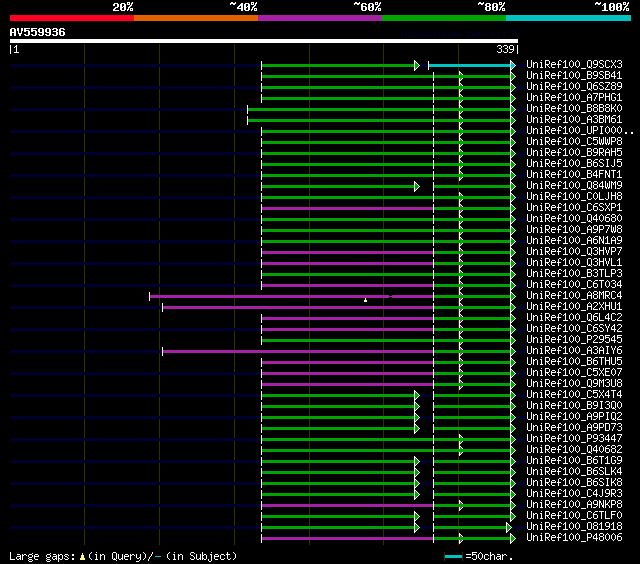Open hit UniRef100_A3BM61
This screenshot has height=564, width=640.
[574, 120]
